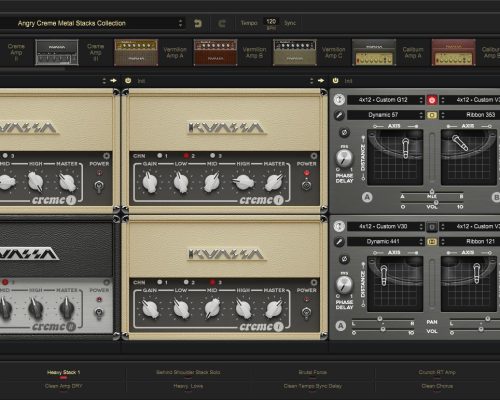Click the phase invert icon above upper Phase Delay
Screen dimensions: 500x400
[344, 133]
